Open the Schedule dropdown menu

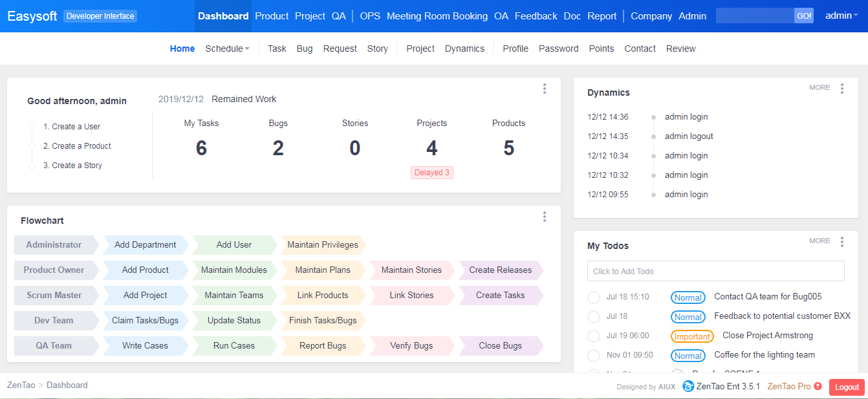coord(227,49)
